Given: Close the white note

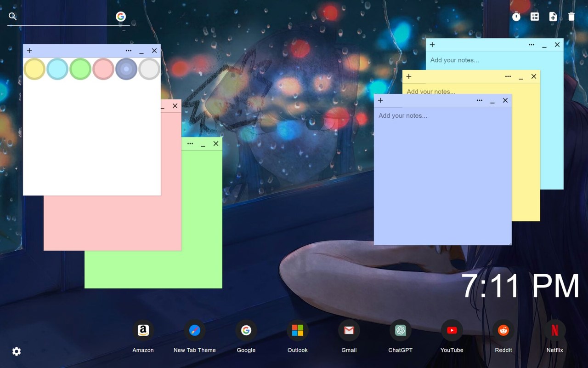Looking at the screenshot, I should coord(154,51).
